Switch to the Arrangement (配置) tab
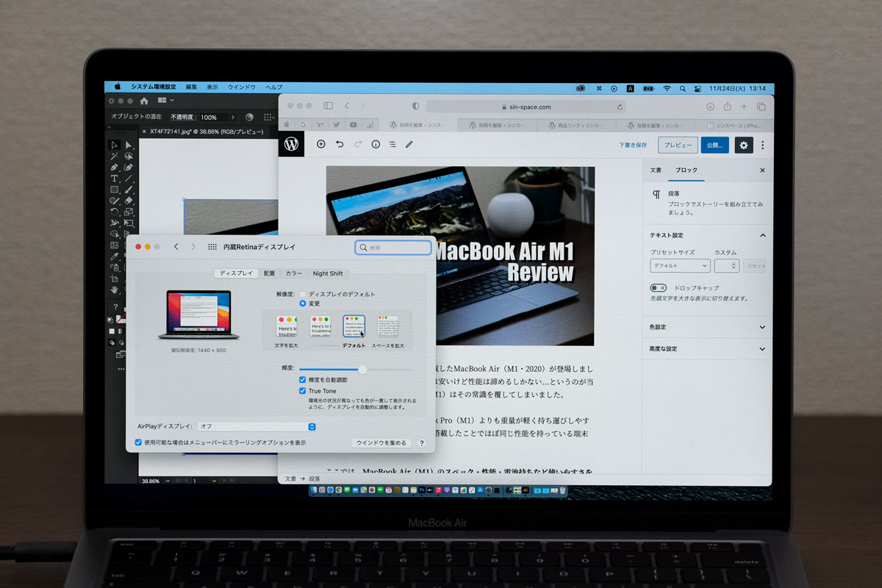882x588 pixels. [x=269, y=273]
